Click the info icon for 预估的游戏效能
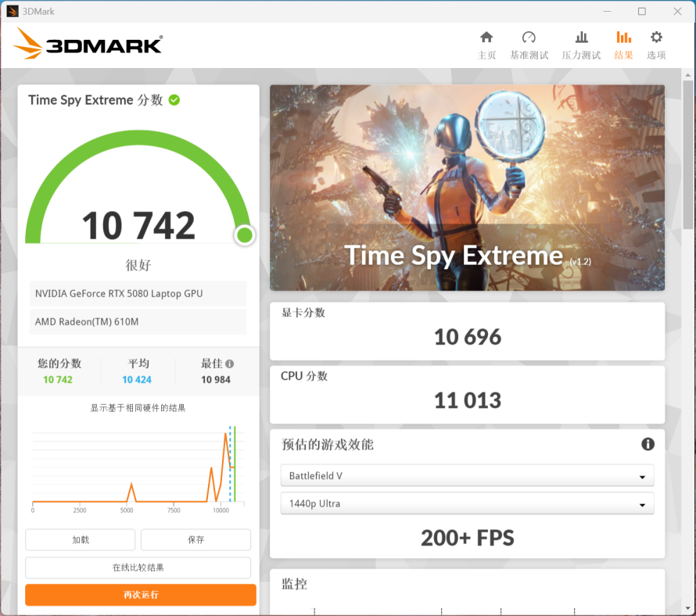The width and height of the screenshot is (696, 616). click(648, 444)
